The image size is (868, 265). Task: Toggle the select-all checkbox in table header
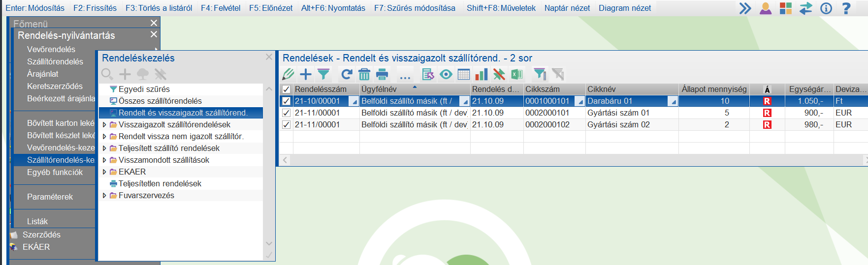click(286, 89)
